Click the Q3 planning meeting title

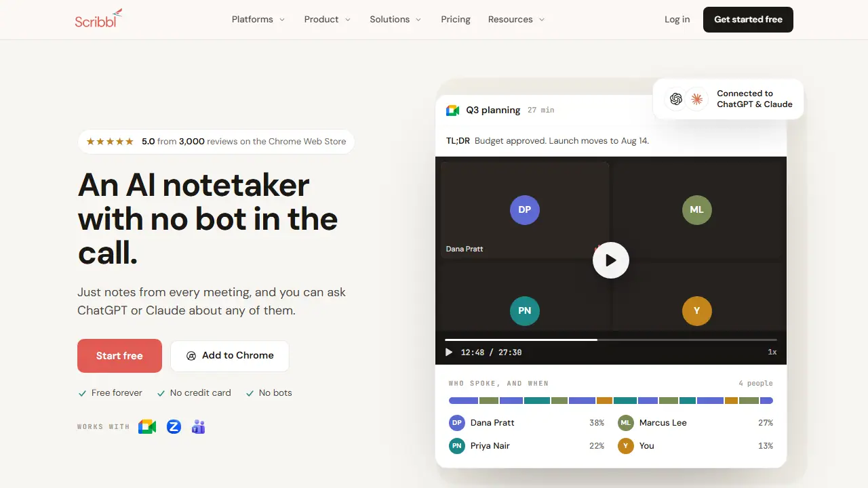pos(493,110)
